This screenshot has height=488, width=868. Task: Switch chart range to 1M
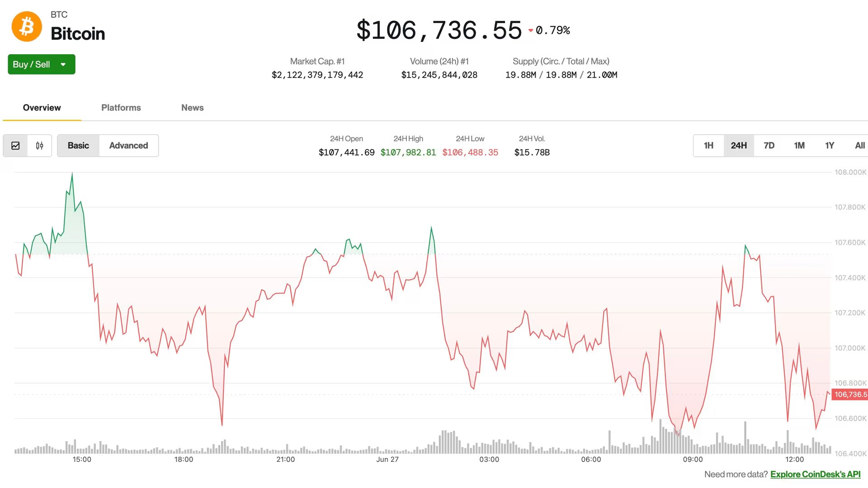pos(799,145)
